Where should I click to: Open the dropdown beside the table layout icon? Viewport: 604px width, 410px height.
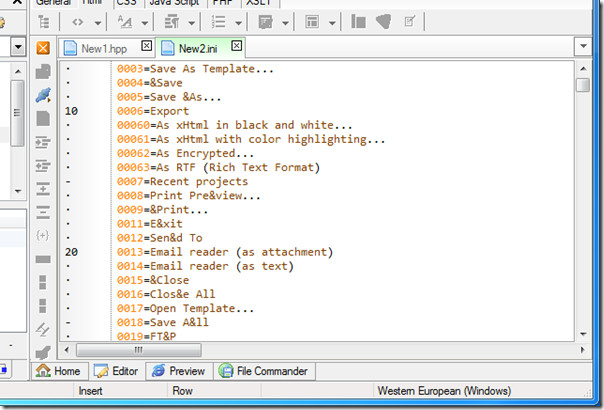coord(332,23)
